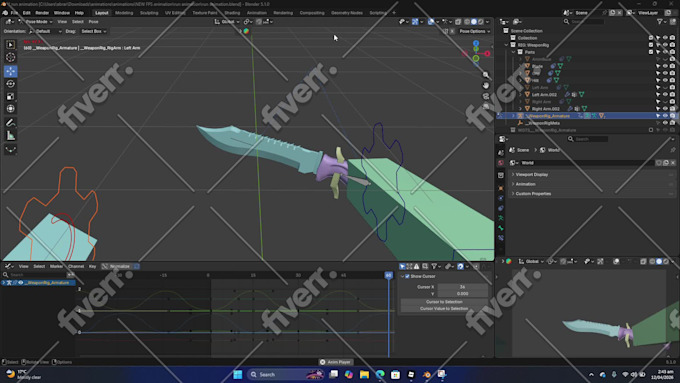This screenshot has height=383, width=680.
Task: Expand Left Arm.002 in the outliner
Action: (x=520, y=94)
